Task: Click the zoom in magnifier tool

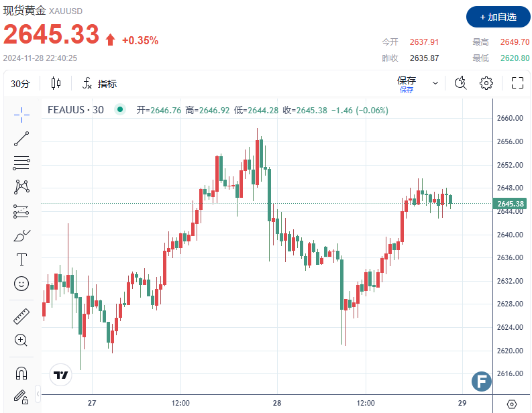Action: click(21, 340)
